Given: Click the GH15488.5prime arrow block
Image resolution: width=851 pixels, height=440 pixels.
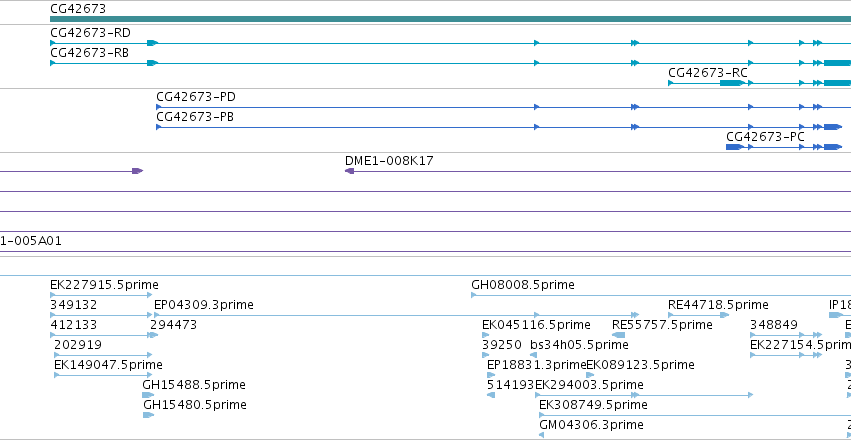Looking at the screenshot, I should pyautogui.click(x=148, y=395).
